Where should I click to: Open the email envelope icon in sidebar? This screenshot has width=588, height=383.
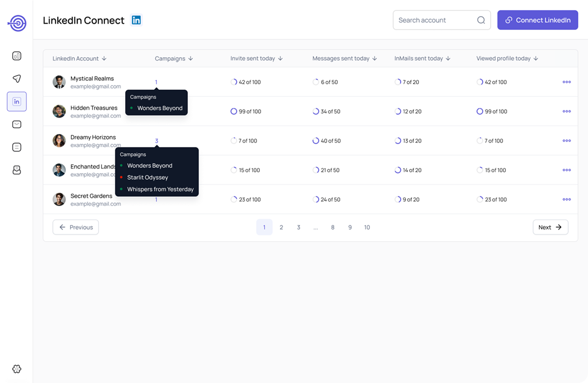click(17, 125)
